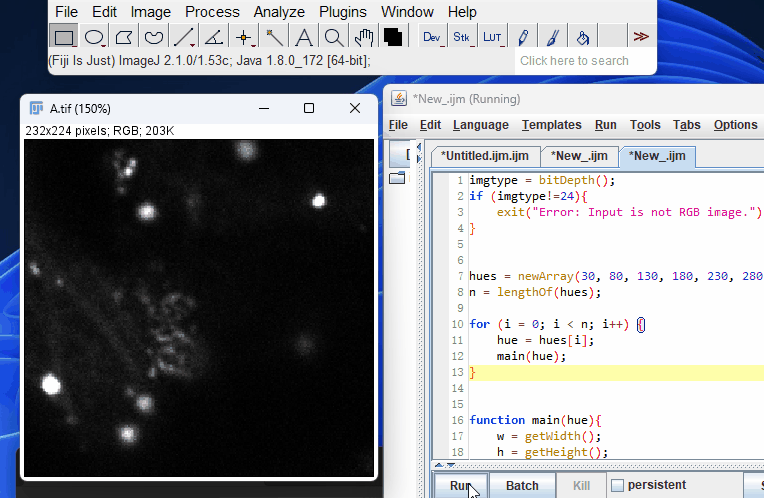Select the Multi-point tool
Screen dimensions: 764x498
tap(245, 37)
